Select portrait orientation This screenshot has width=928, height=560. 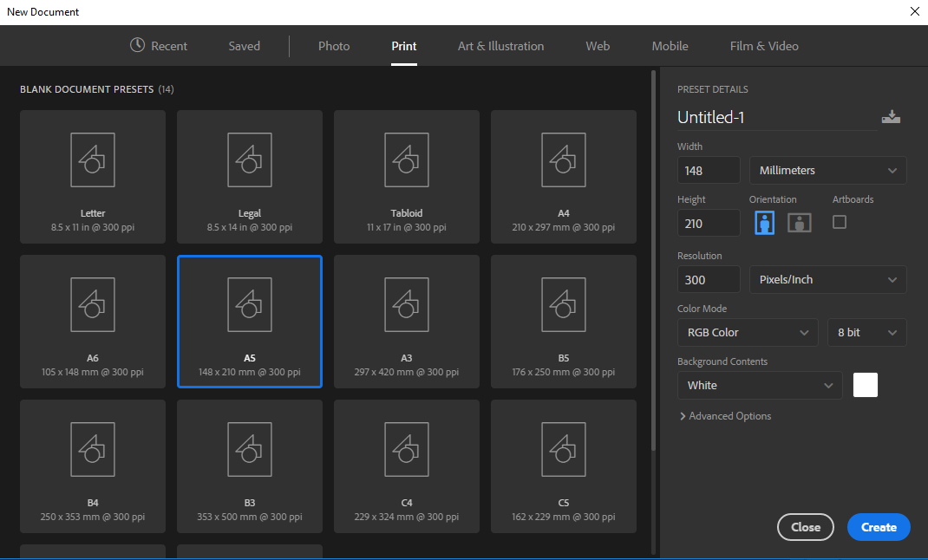coord(764,222)
